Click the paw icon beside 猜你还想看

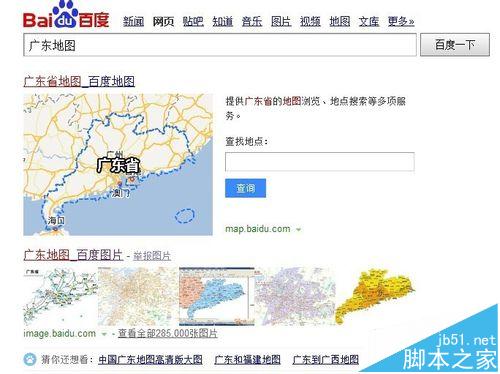click(30, 359)
